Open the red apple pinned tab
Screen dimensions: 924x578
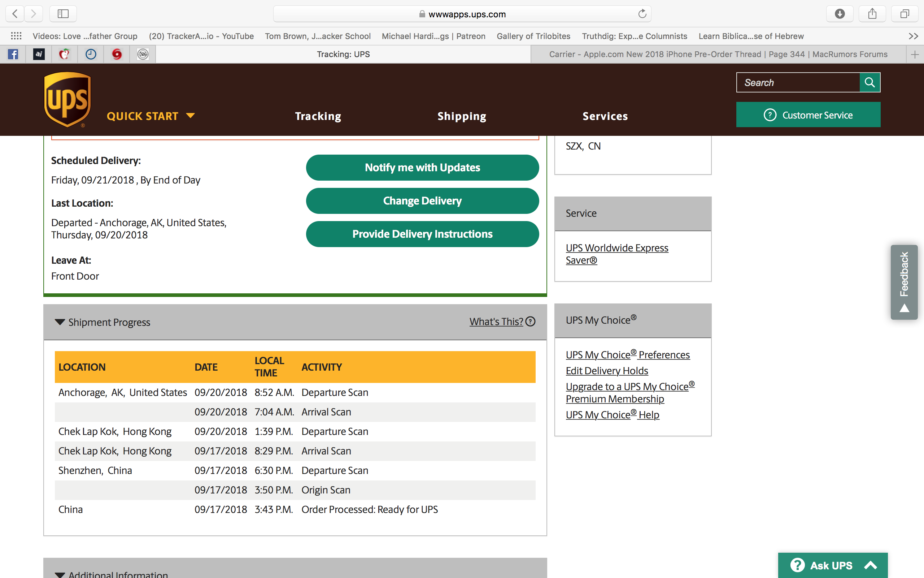[x=65, y=54]
